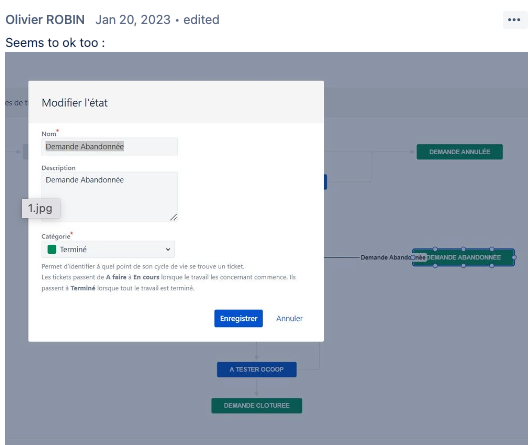This screenshot has width=532, height=445.
Task: Click the green Terminé color swatch
Action: pos(52,250)
